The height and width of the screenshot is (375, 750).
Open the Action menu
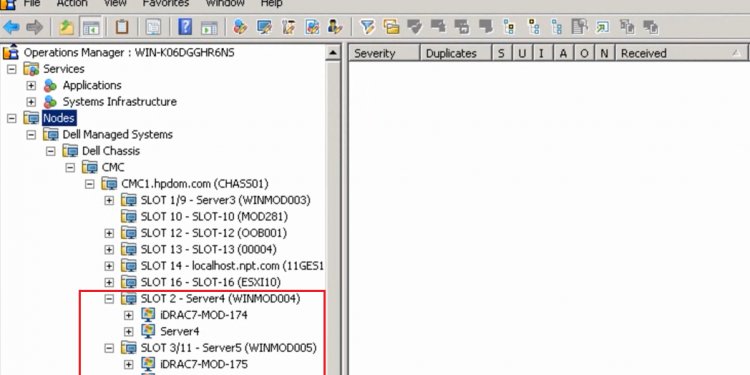72,3
